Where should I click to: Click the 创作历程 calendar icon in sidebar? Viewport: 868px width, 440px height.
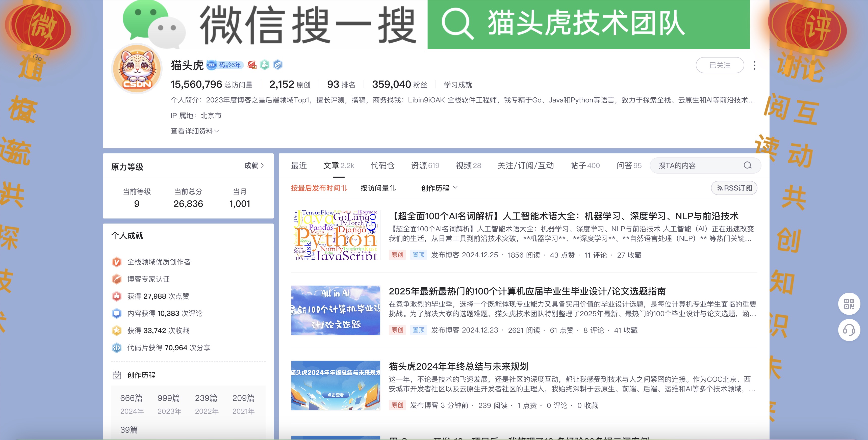click(117, 375)
